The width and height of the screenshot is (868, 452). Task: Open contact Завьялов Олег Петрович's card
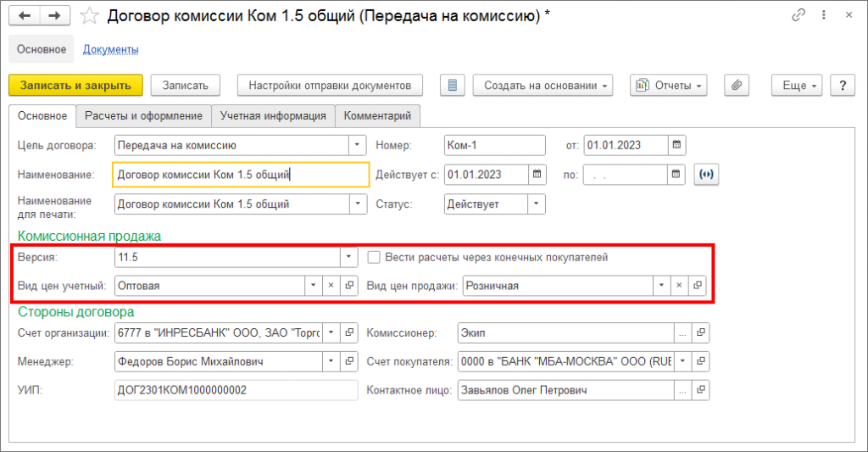(x=701, y=390)
